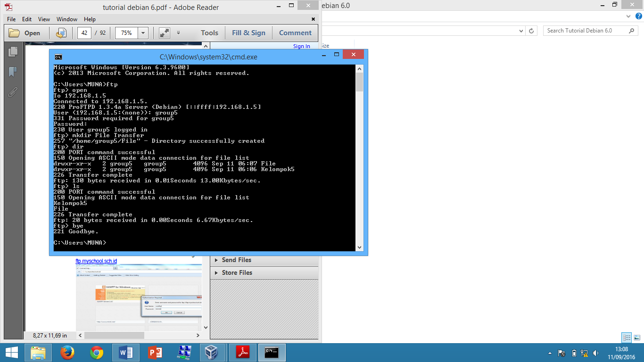
Task: Open File Explorer from the taskbar
Action: (38, 353)
